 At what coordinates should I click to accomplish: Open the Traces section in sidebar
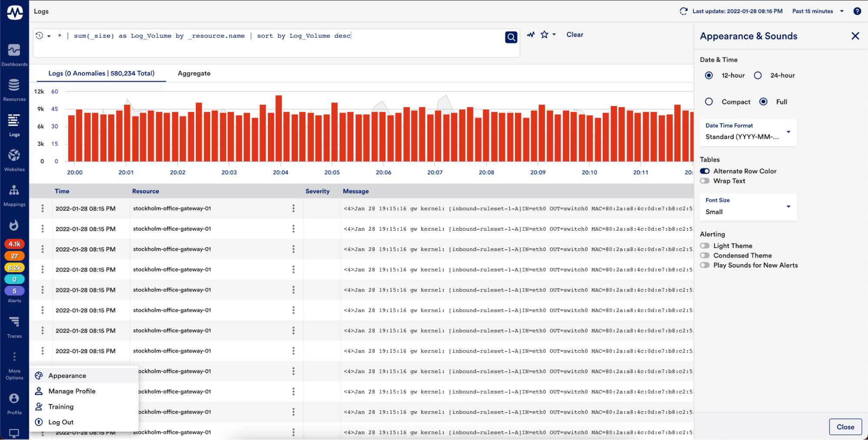pyautogui.click(x=14, y=328)
